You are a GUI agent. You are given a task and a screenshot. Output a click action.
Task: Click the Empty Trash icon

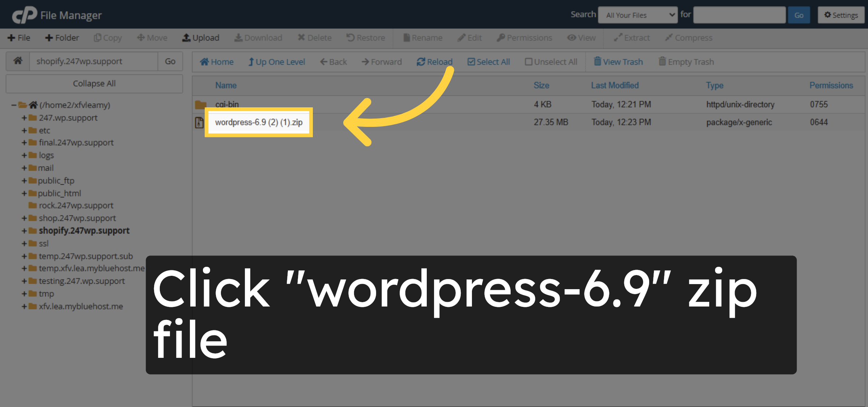(686, 61)
